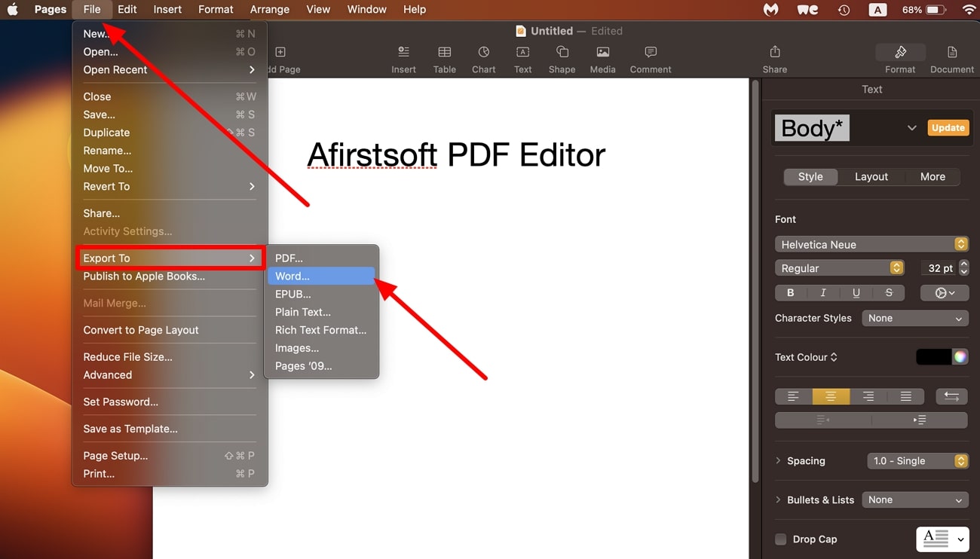Open the Text Colour popup label
This screenshot has height=559, width=980.
(x=806, y=357)
